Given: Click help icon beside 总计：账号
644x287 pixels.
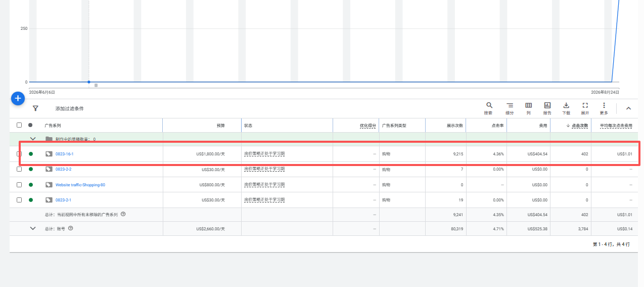Looking at the screenshot, I should (x=71, y=228).
